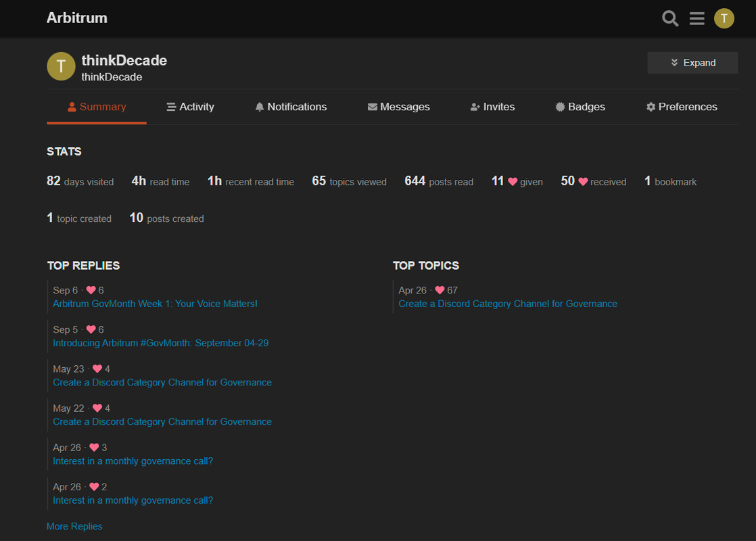Click the TOP TOPICS heading
The image size is (756, 541).
(426, 266)
